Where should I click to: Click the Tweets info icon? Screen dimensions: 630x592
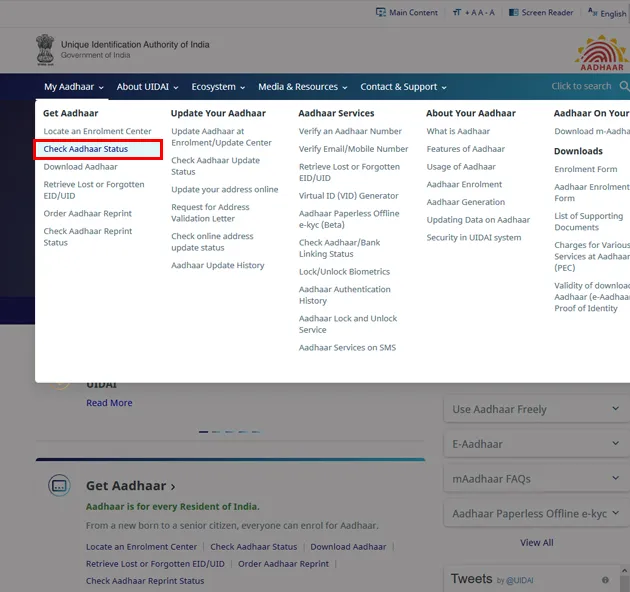click(605, 580)
